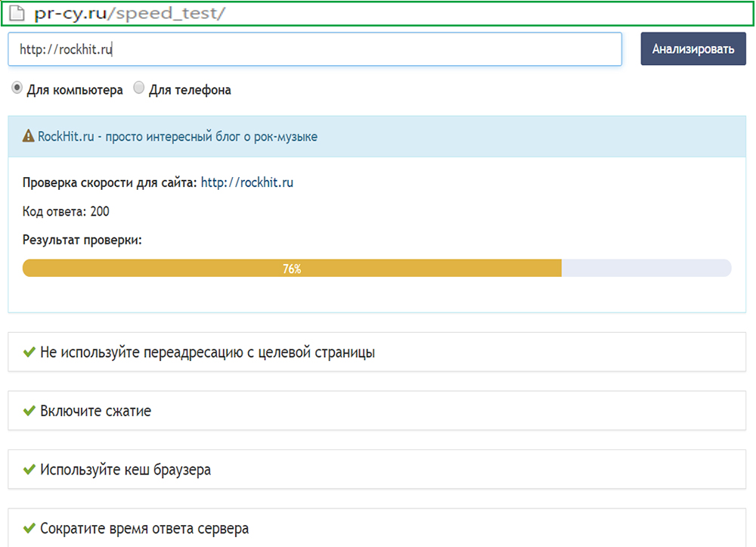Expand the Сократите время ответа сервера panel
The height and width of the screenshot is (547, 756).
pyautogui.click(x=378, y=529)
